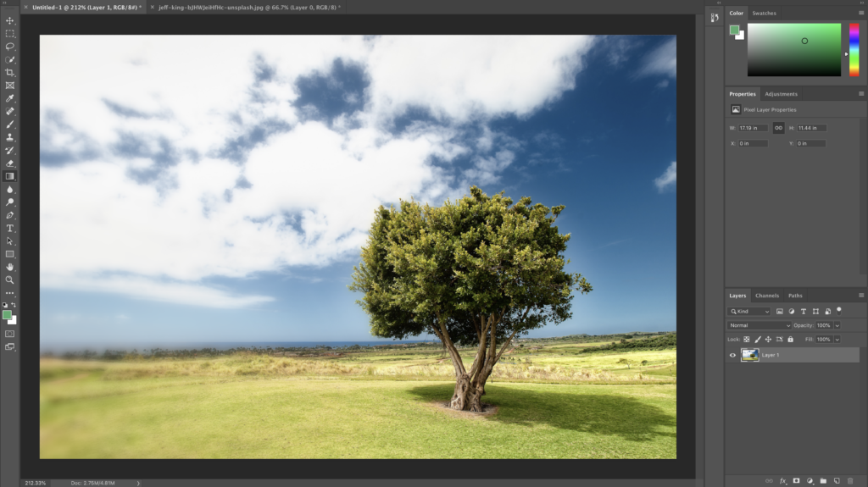Select the Eraser tool
This screenshot has height=487, width=868.
coord(10,163)
